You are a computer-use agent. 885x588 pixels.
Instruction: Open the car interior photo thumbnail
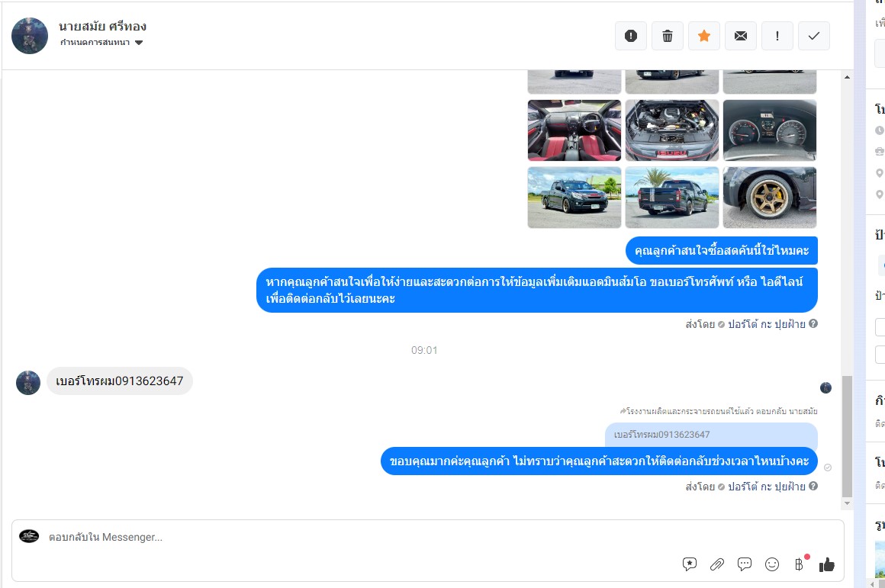coord(574,130)
